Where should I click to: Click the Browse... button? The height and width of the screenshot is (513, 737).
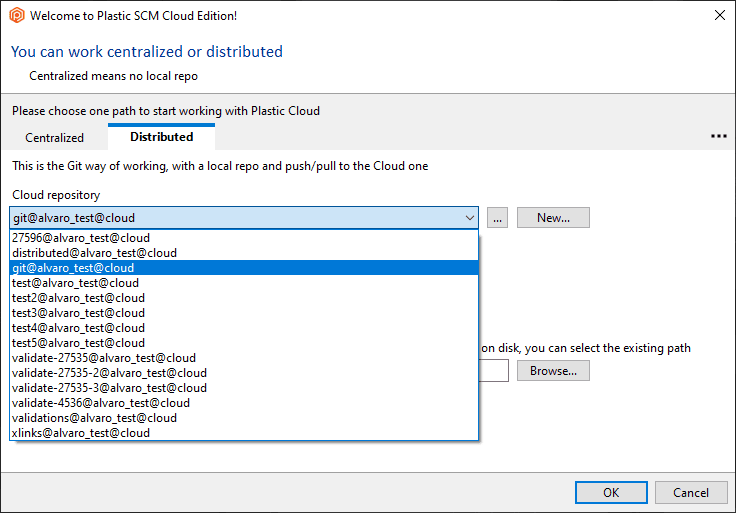pos(553,371)
